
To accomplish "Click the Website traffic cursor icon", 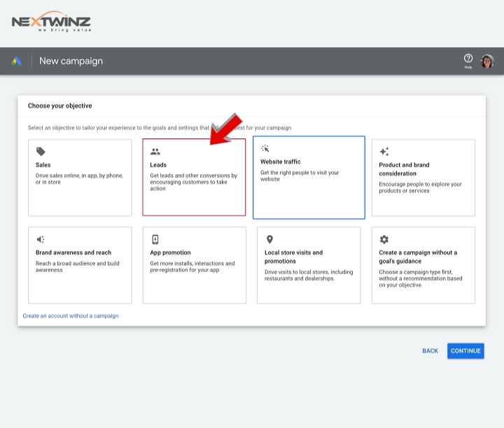I will tap(265, 148).
